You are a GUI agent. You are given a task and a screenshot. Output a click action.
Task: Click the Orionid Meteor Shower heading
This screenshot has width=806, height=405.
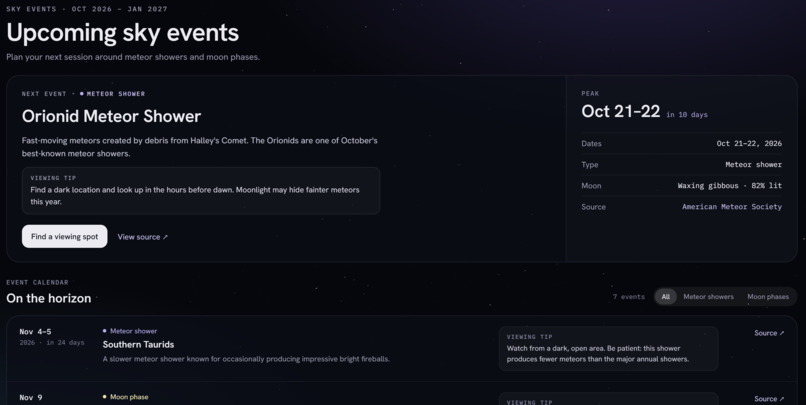point(111,116)
